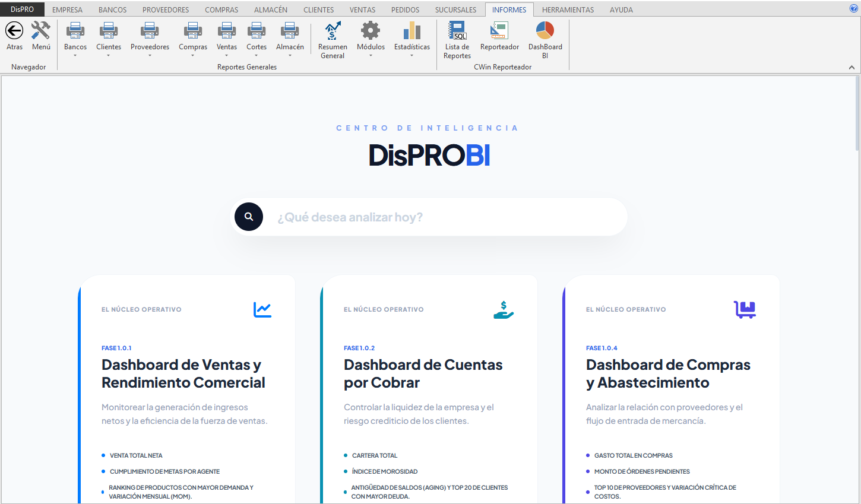The height and width of the screenshot is (504, 861).
Task: Open the Módulos gear icon
Action: point(371,30)
